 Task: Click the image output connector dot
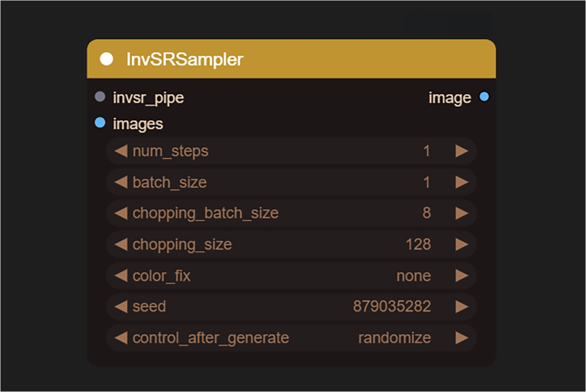click(484, 97)
